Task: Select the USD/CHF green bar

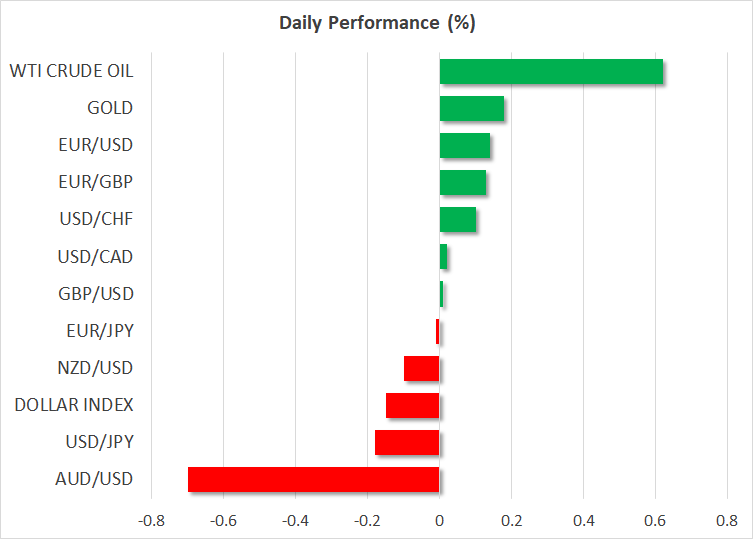Action: tap(457, 219)
